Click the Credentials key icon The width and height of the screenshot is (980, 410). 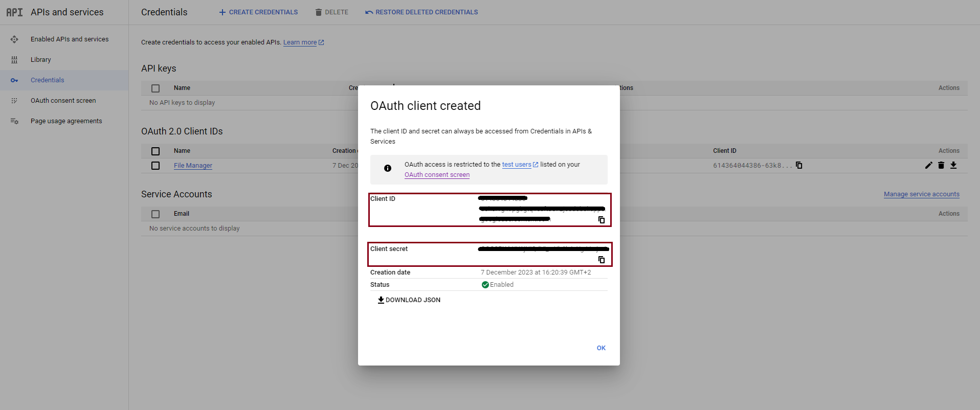(14, 80)
